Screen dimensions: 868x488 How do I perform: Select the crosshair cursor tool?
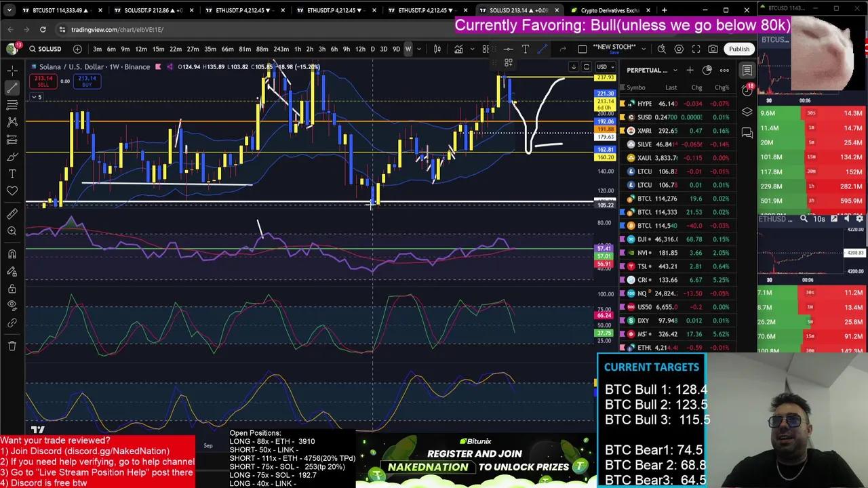[12, 70]
